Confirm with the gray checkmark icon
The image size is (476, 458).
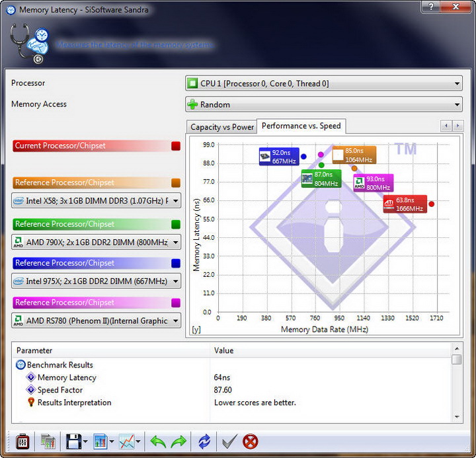(229, 441)
